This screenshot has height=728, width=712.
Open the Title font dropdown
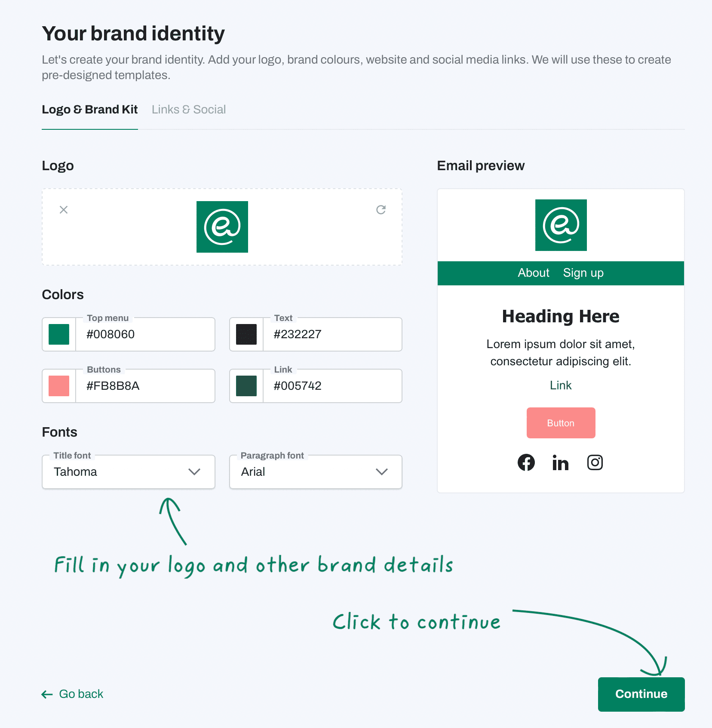pyautogui.click(x=129, y=472)
